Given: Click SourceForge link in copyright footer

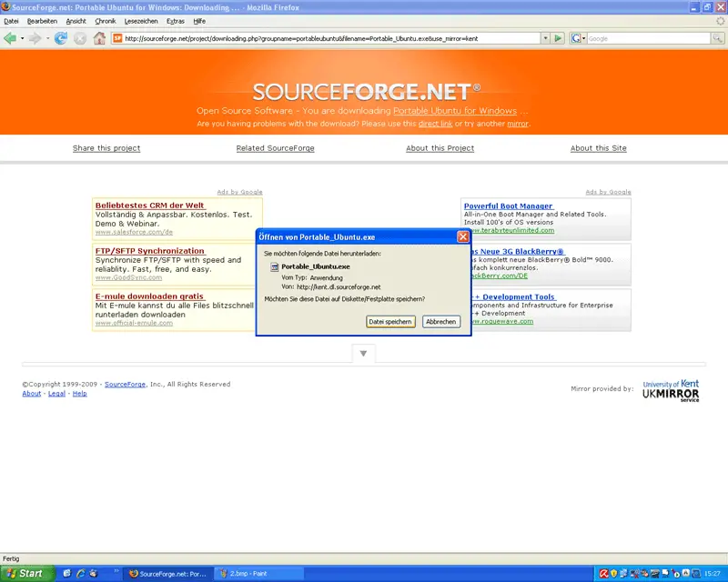Looking at the screenshot, I should pyautogui.click(x=125, y=385).
